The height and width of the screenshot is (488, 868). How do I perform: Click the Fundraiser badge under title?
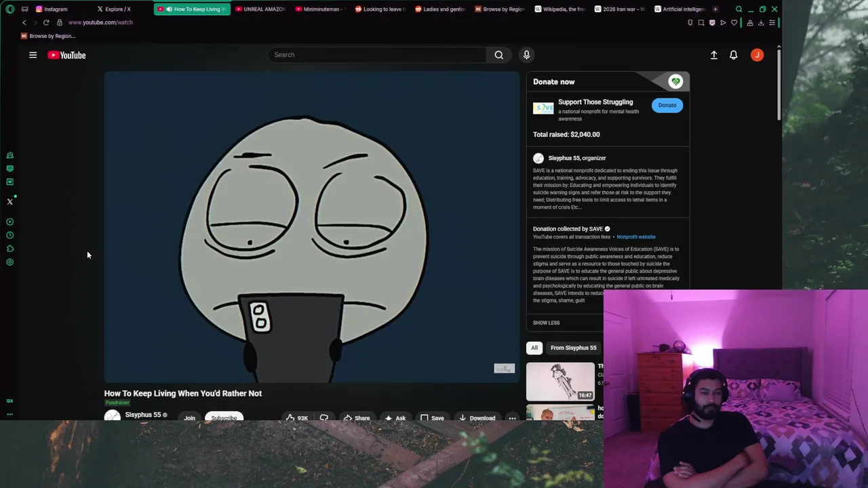(x=117, y=403)
